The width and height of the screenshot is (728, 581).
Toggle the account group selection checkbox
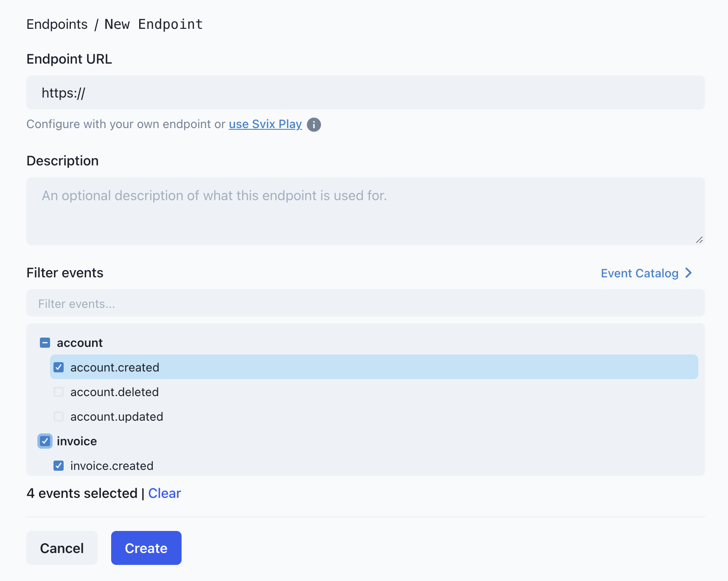(x=45, y=342)
